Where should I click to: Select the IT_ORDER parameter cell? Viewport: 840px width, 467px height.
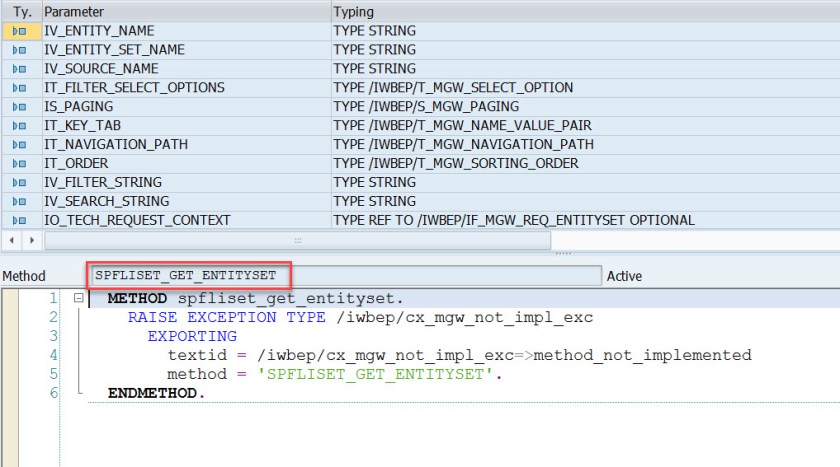[x=186, y=163]
